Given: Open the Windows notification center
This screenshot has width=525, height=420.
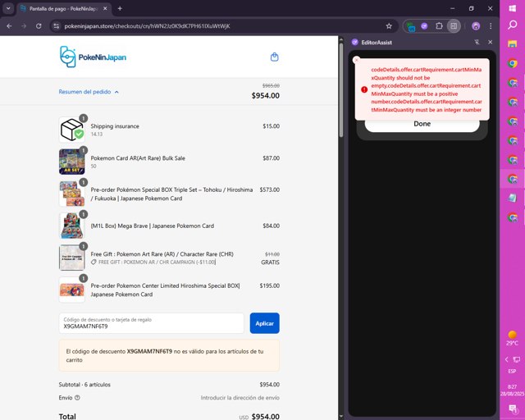Looking at the screenshot, I should point(512,409).
